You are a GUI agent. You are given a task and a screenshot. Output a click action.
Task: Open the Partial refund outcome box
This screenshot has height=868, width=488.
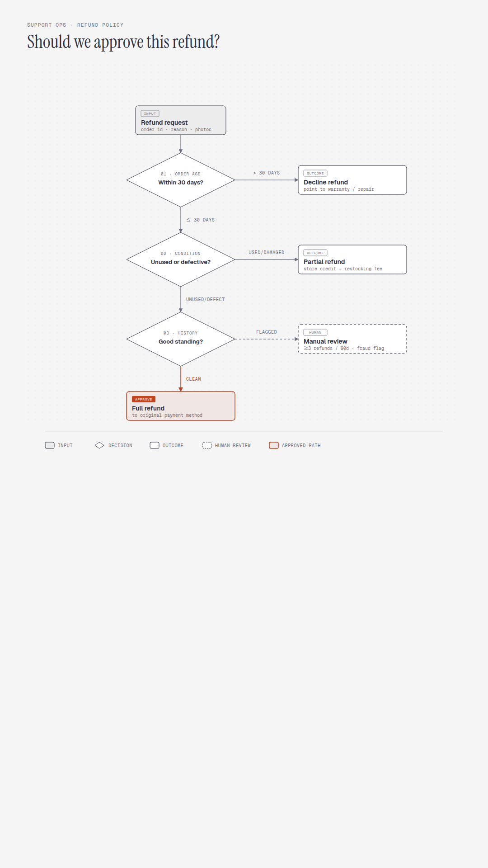(x=352, y=259)
